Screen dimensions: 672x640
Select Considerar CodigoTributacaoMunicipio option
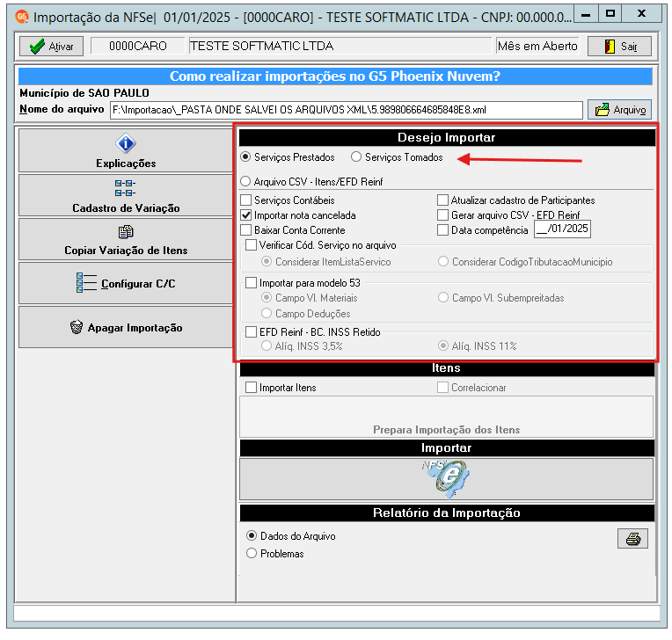pos(443,262)
